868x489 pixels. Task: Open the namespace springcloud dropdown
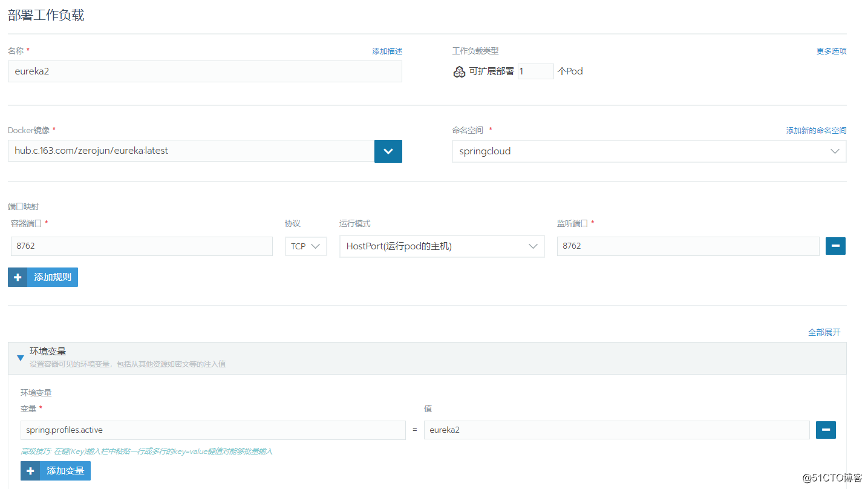coord(649,151)
